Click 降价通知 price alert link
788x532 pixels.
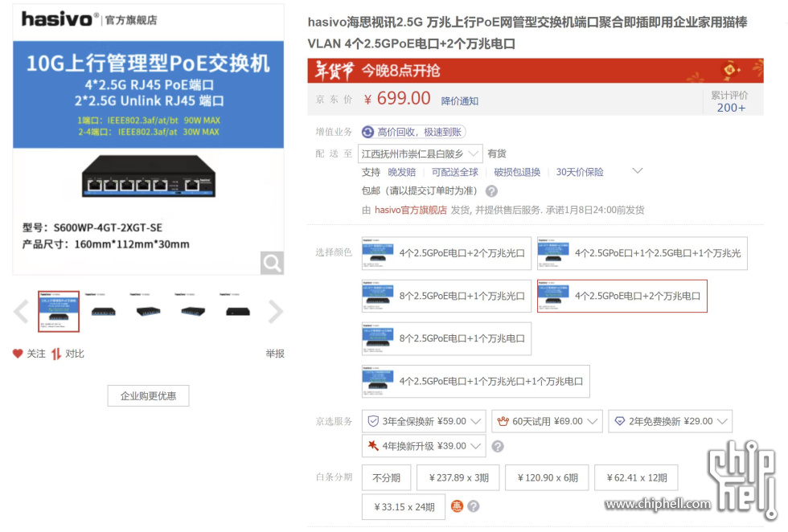(x=459, y=101)
